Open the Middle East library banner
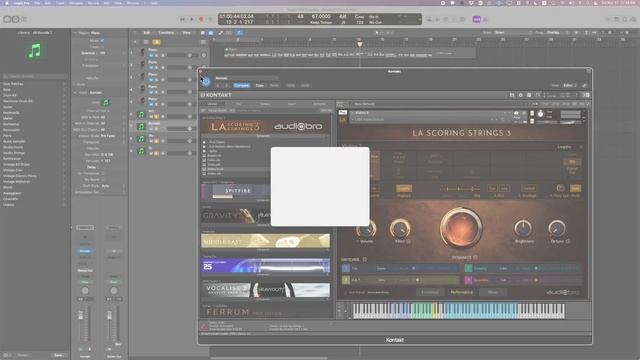Viewport: 640px width, 360px height. (x=265, y=241)
